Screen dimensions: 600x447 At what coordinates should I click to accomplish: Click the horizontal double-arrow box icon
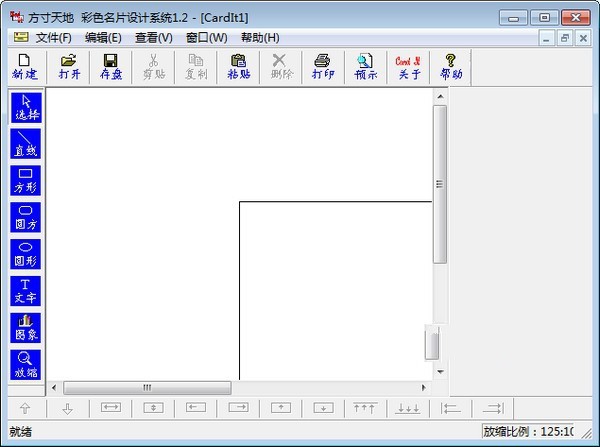coord(111,408)
